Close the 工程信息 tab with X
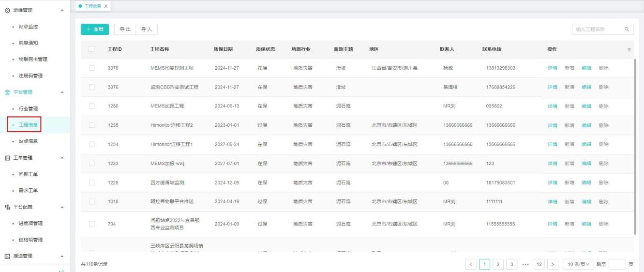Image resolution: width=644 pixels, height=272 pixels. tap(106, 5)
